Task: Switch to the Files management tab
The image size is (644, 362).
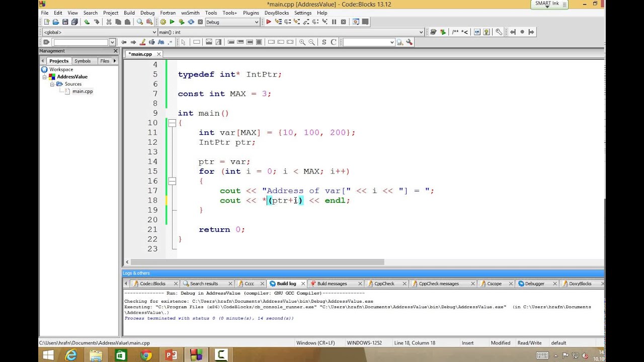Action: pyautogui.click(x=105, y=61)
